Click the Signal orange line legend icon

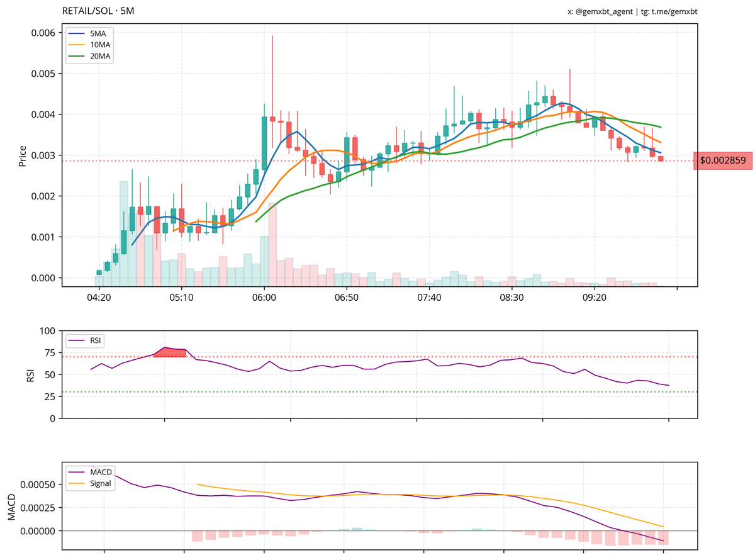click(76, 483)
